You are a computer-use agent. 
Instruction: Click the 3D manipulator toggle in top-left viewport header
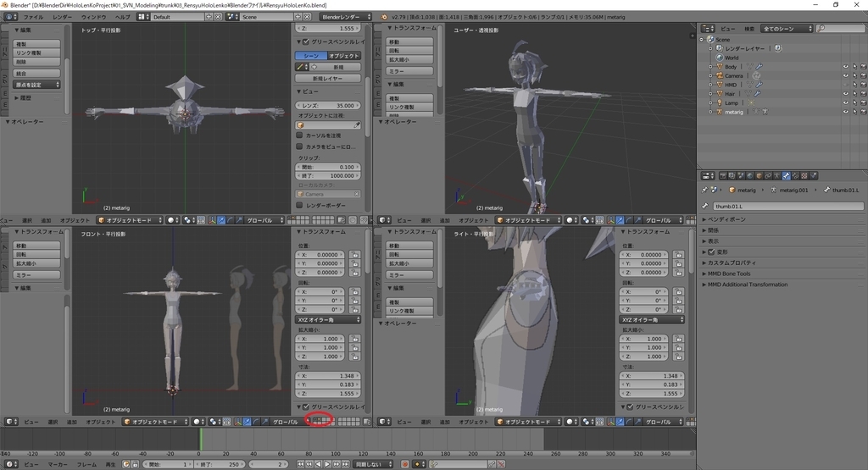tap(212, 220)
